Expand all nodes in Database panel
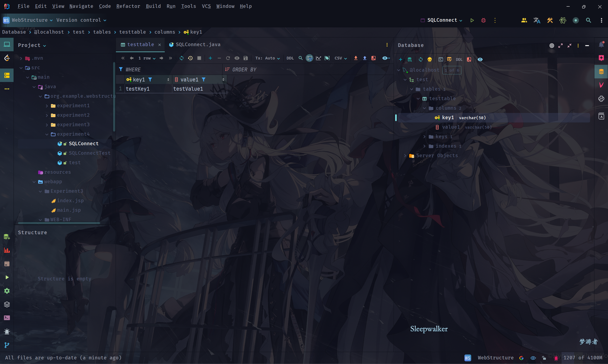 point(560,46)
